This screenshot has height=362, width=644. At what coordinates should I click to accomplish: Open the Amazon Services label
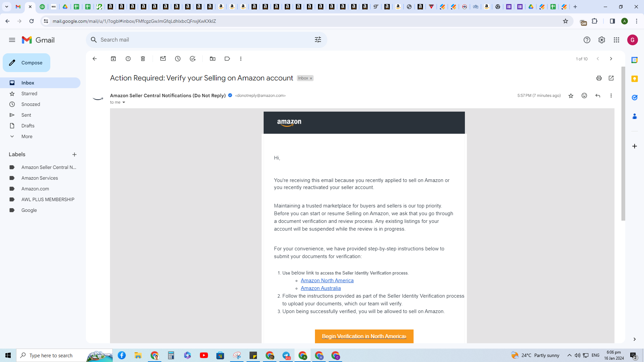coord(40,178)
